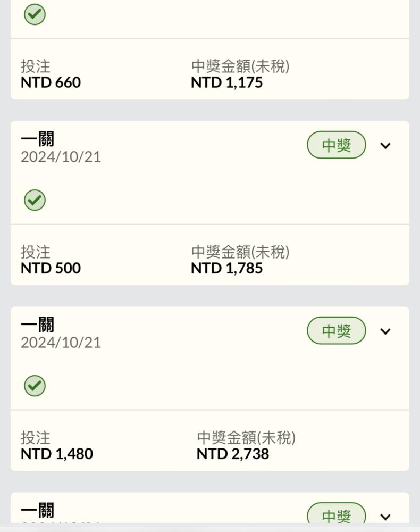Select the NTD 1,175 prize amount

coord(227,82)
